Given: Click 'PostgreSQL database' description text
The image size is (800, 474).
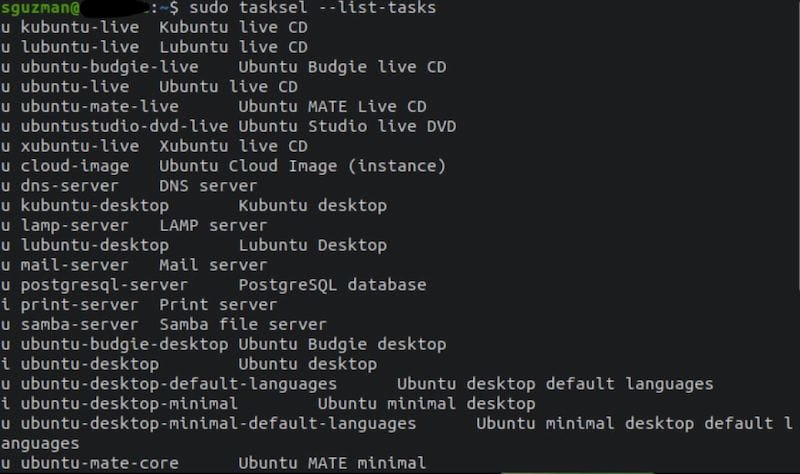Looking at the screenshot, I should point(332,285).
